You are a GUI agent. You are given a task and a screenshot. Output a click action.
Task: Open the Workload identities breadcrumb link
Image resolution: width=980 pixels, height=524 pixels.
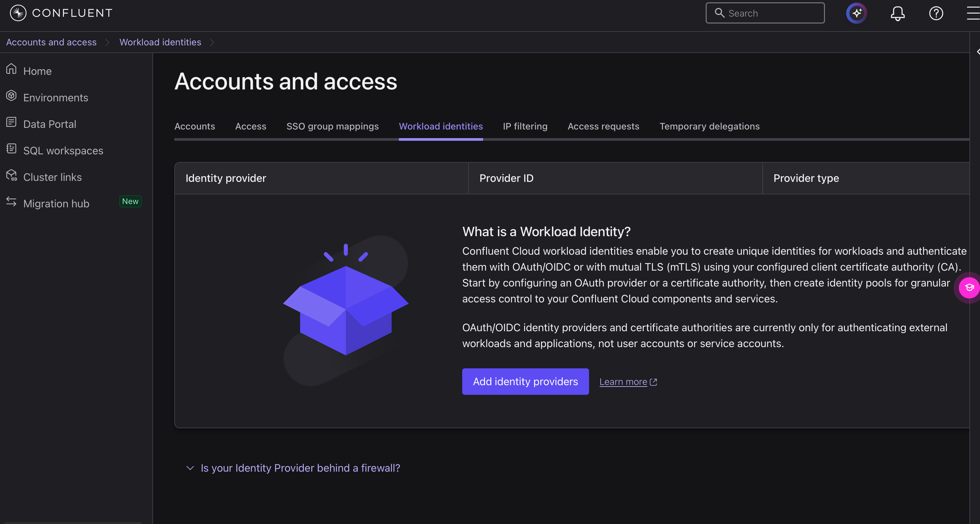click(x=160, y=42)
